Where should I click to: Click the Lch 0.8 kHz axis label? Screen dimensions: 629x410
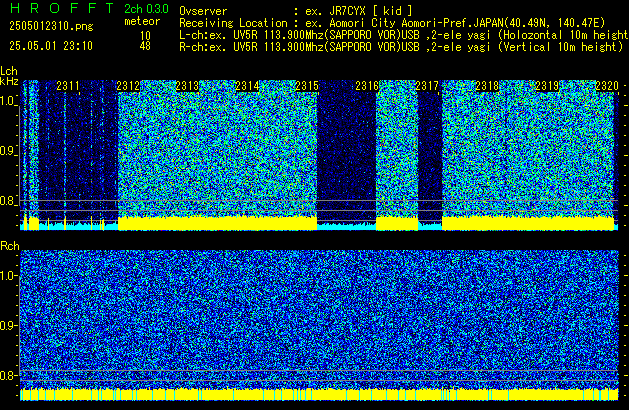pyautogui.click(x=8, y=201)
